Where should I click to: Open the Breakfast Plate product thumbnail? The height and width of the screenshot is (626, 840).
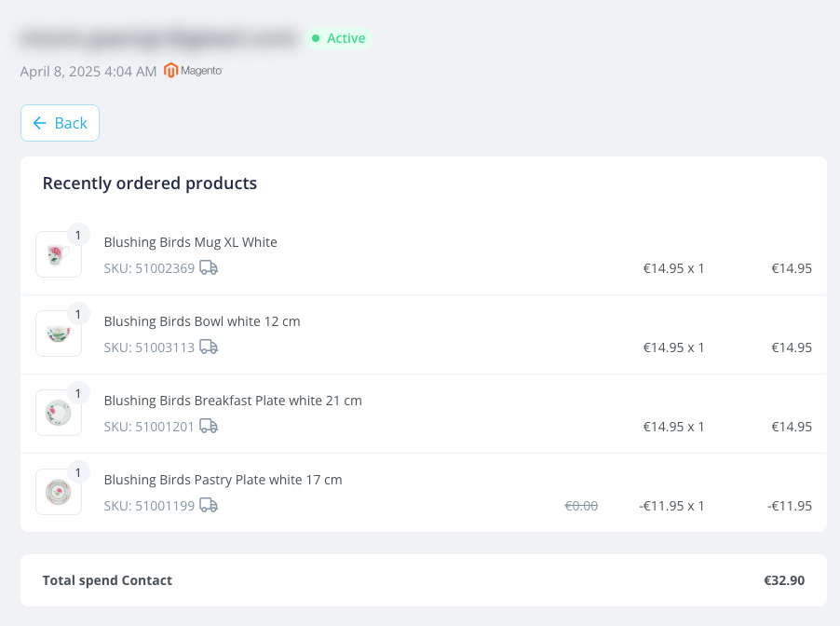tap(59, 413)
